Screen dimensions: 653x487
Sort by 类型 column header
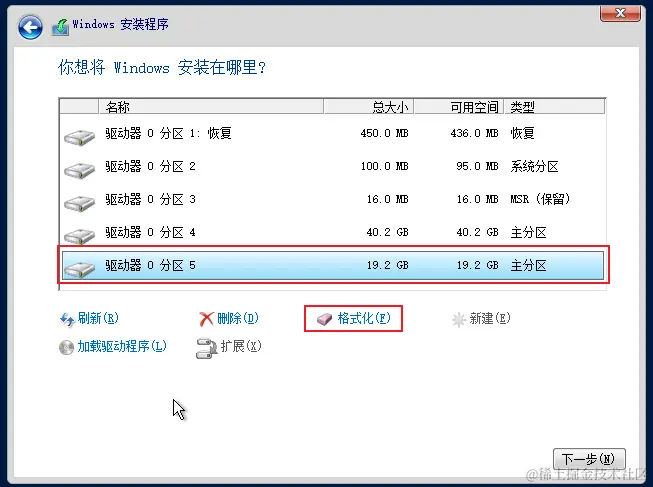(554, 107)
